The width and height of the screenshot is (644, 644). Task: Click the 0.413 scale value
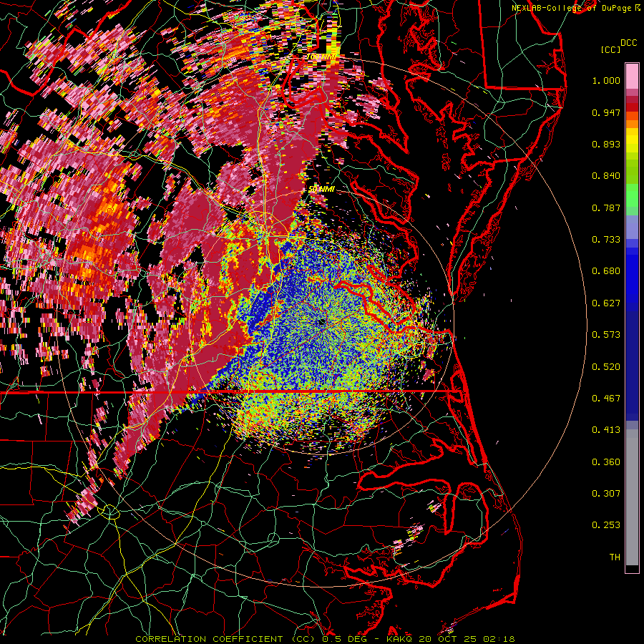point(606,429)
